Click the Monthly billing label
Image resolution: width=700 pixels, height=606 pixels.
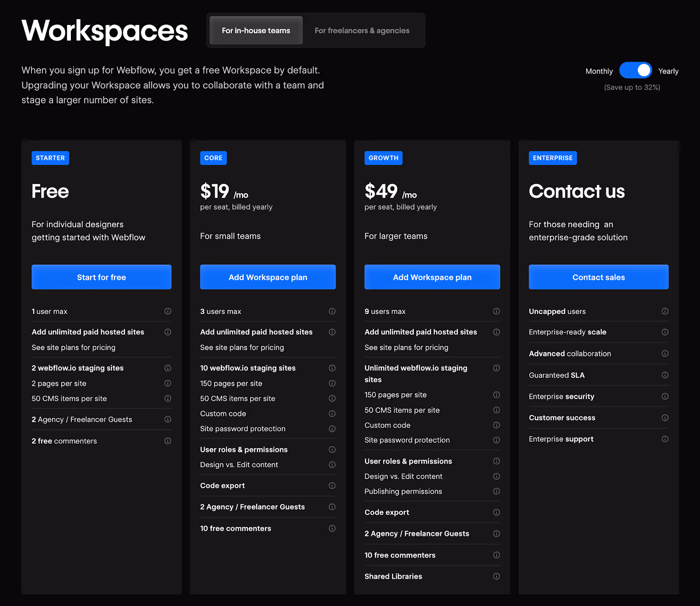(599, 71)
